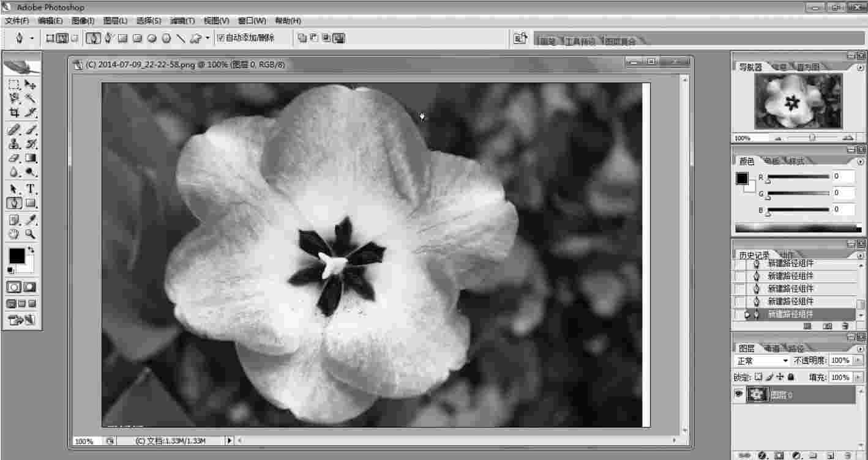
Task: Open the 图像(I) menu
Action: 83,21
